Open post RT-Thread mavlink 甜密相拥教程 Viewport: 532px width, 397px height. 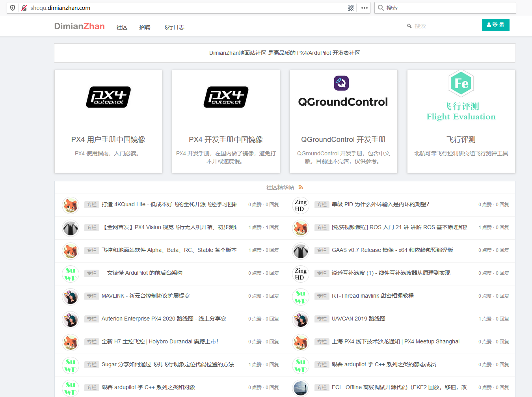(373, 296)
